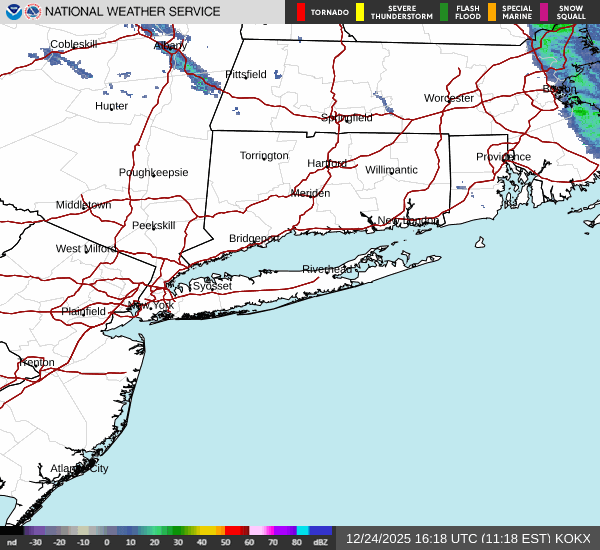This screenshot has width=600, height=550.
Task: Select the Hartford city label
Action: (326, 163)
